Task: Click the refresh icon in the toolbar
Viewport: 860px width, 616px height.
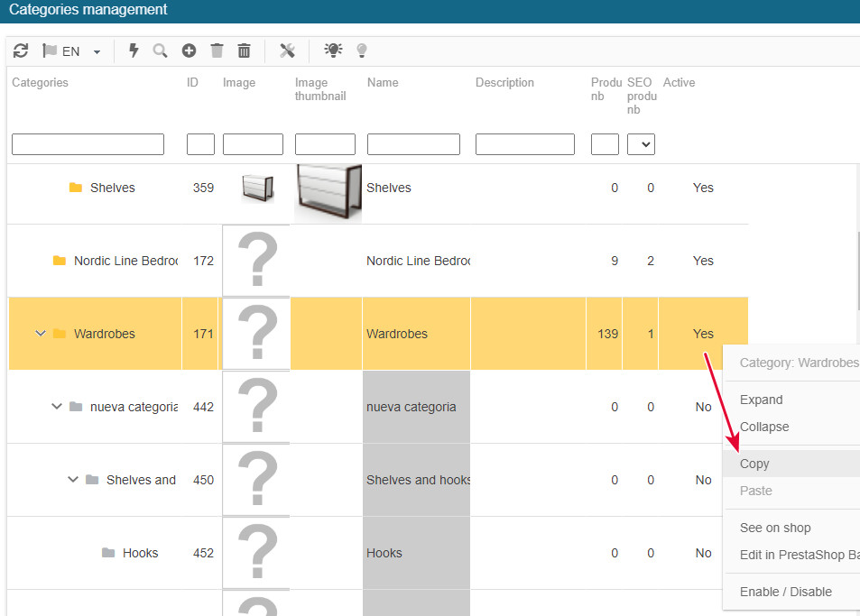Action: click(x=21, y=51)
